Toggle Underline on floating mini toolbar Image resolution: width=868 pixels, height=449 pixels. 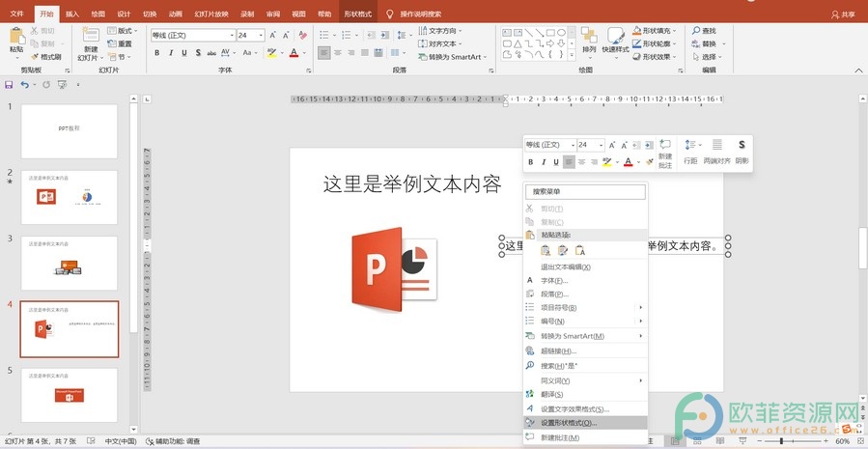(x=556, y=162)
